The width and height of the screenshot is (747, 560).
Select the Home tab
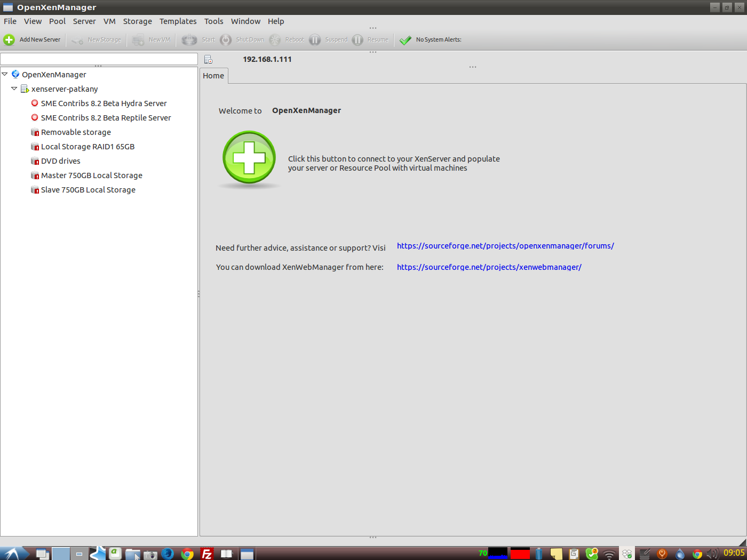[213, 76]
